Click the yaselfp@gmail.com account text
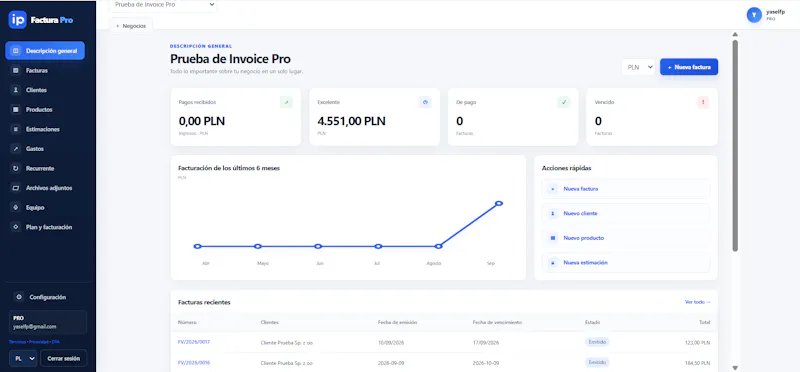 (x=35, y=327)
